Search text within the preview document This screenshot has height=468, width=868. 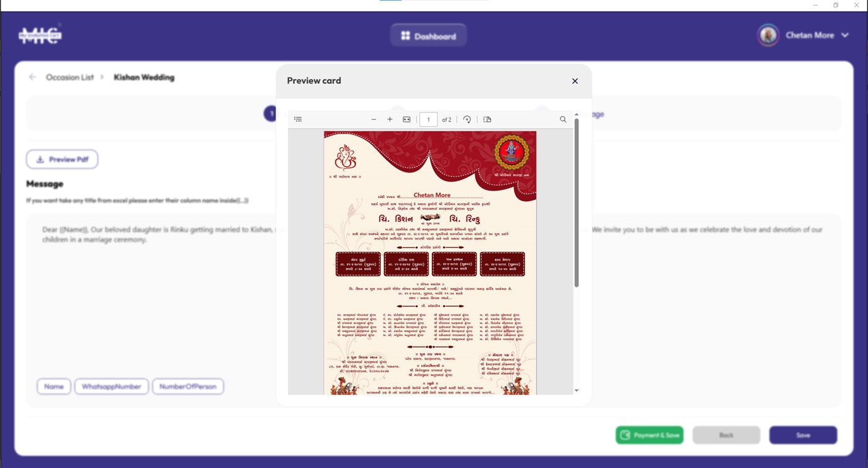tap(563, 119)
